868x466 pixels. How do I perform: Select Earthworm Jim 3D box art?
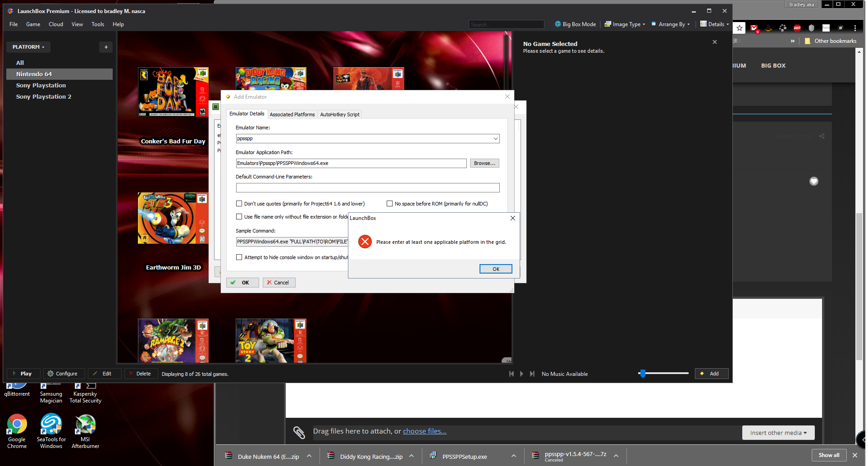pos(174,219)
